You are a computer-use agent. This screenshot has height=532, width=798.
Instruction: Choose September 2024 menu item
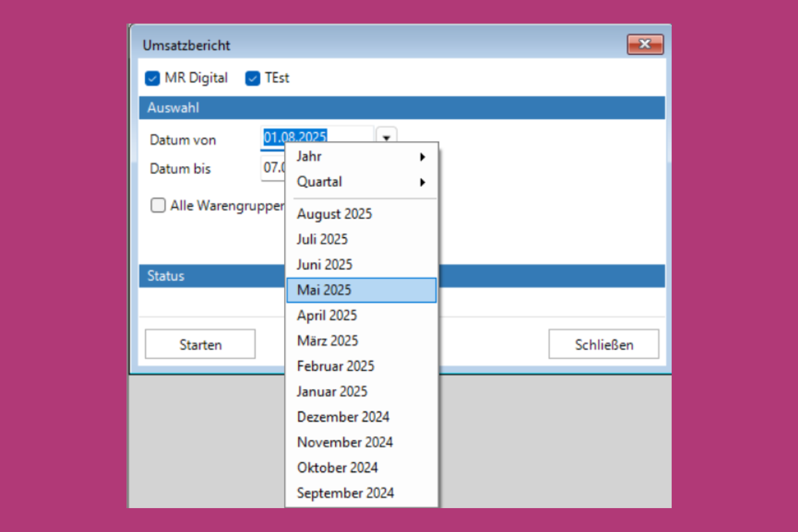345,493
